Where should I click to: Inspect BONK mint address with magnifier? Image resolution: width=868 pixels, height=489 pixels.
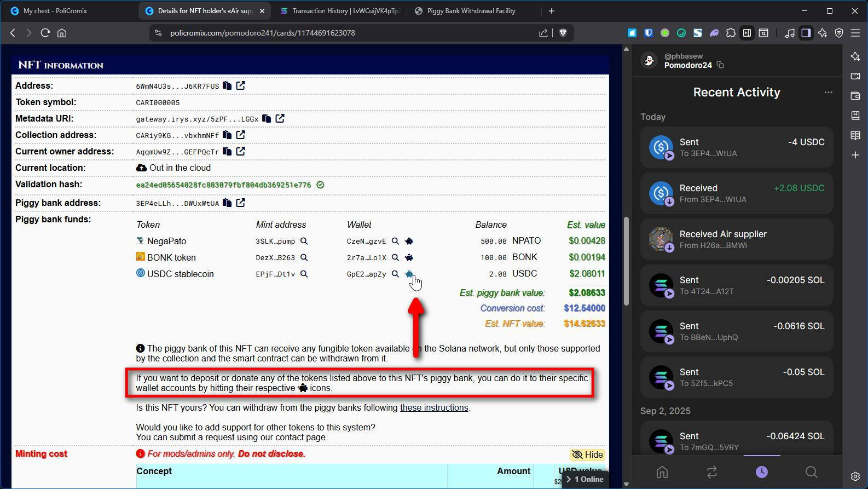(x=304, y=258)
